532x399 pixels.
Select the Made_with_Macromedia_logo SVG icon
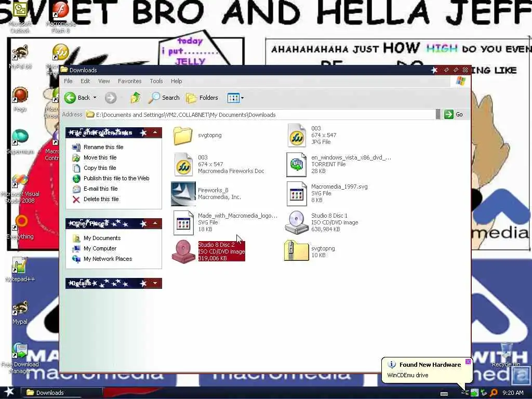tap(183, 222)
